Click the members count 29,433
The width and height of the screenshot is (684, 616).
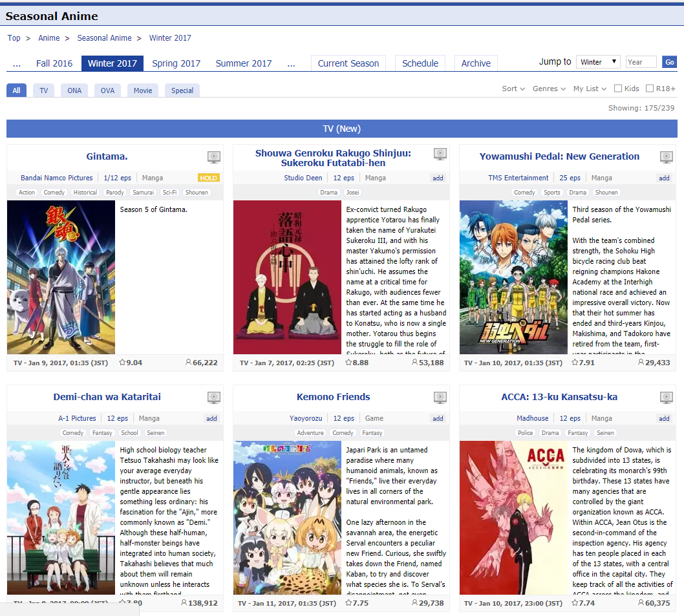click(x=654, y=363)
